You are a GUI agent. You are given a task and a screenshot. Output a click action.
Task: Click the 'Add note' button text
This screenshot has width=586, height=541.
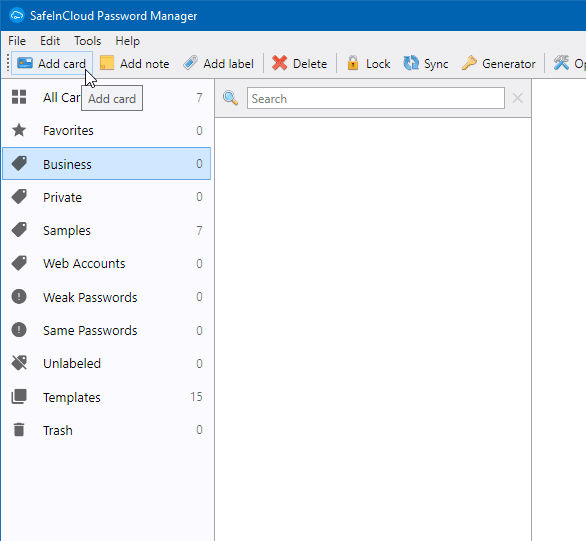(145, 64)
